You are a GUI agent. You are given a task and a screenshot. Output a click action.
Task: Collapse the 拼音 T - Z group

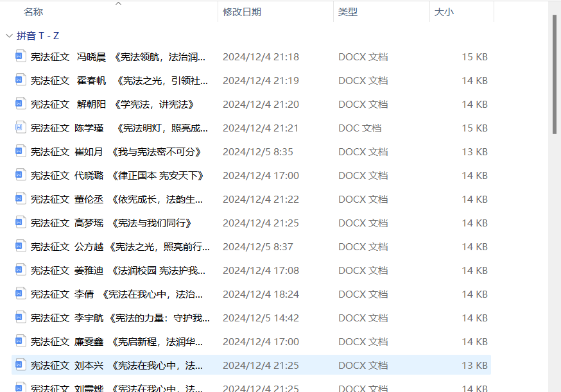click(x=8, y=36)
